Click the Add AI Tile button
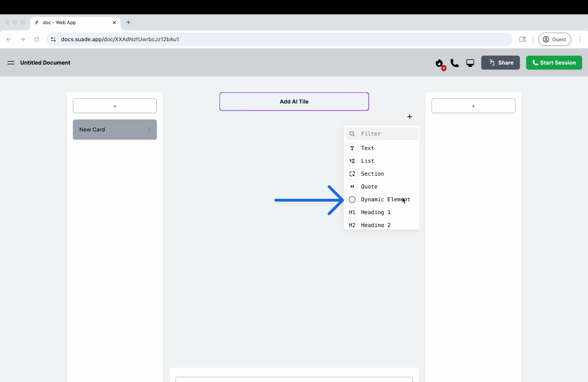 point(294,101)
